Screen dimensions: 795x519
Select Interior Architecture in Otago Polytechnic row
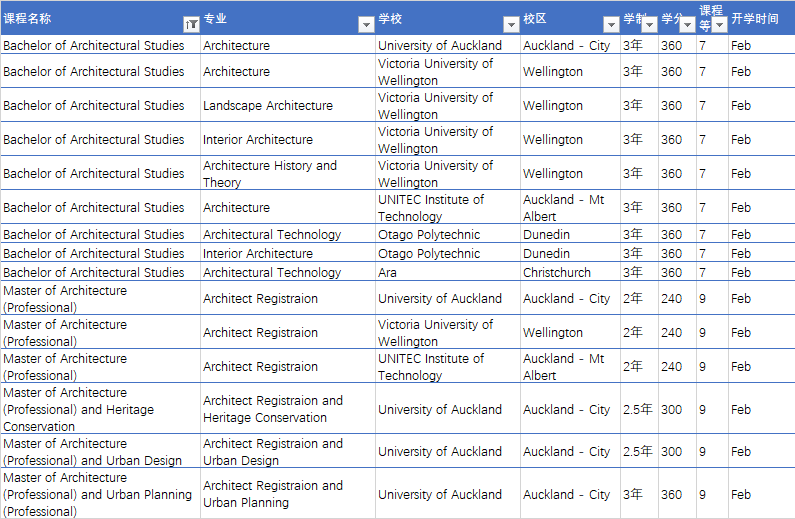point(258,253)
